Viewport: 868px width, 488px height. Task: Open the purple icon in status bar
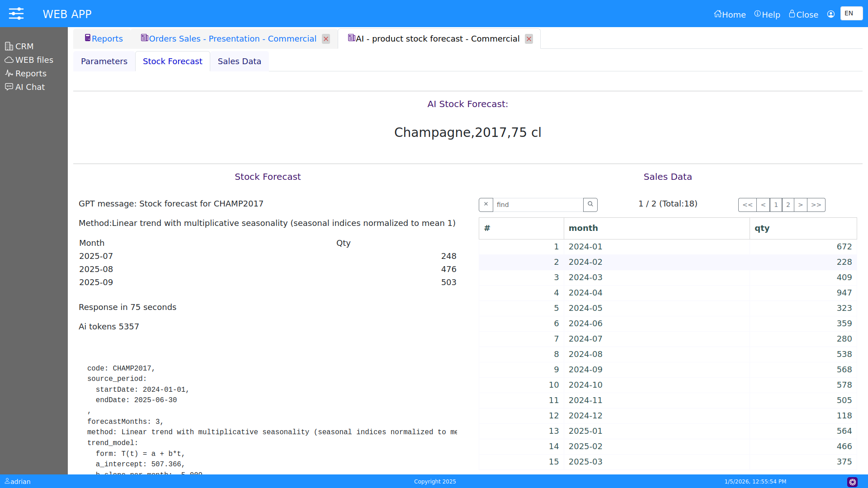852,482
